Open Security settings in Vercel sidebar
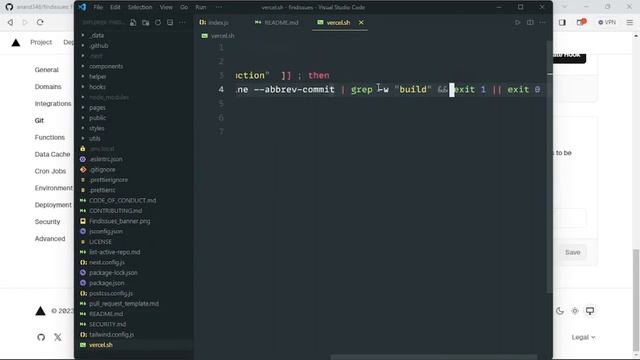Viewport: 640px width, 360px height. pyautogui.click(x=47, y=222)
